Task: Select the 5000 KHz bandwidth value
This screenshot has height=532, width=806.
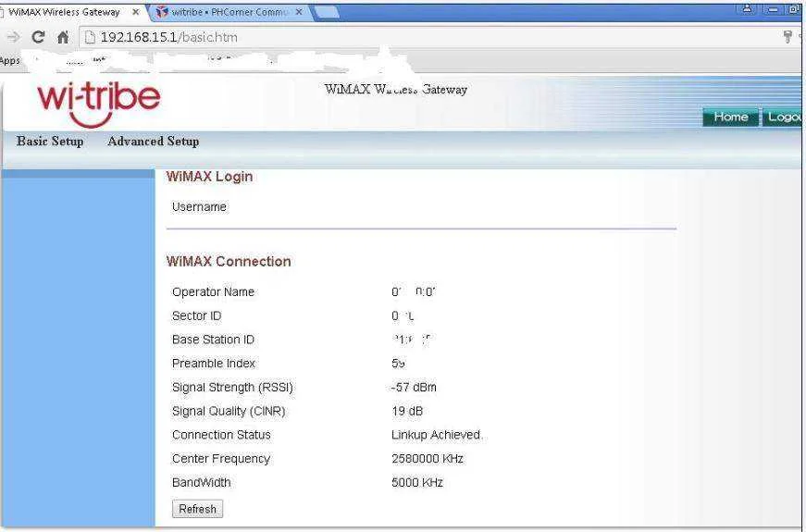Action: (x=417, y=483)
